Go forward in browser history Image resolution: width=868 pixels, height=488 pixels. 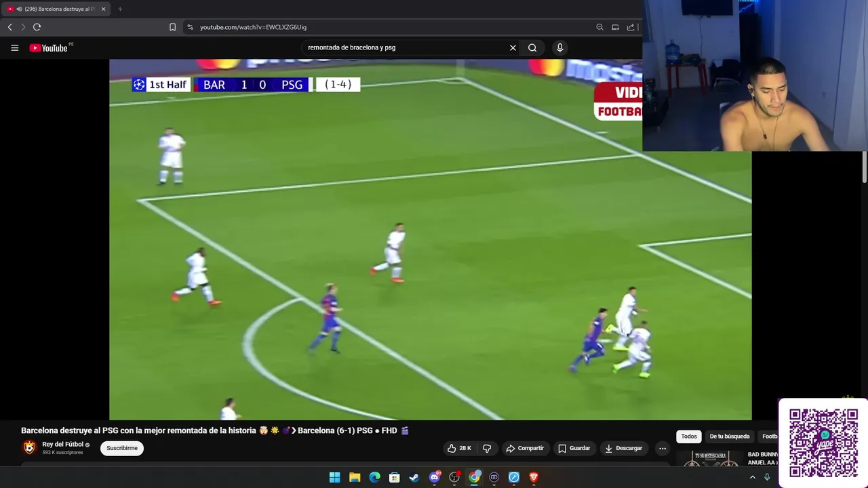[x=23, y=27]
